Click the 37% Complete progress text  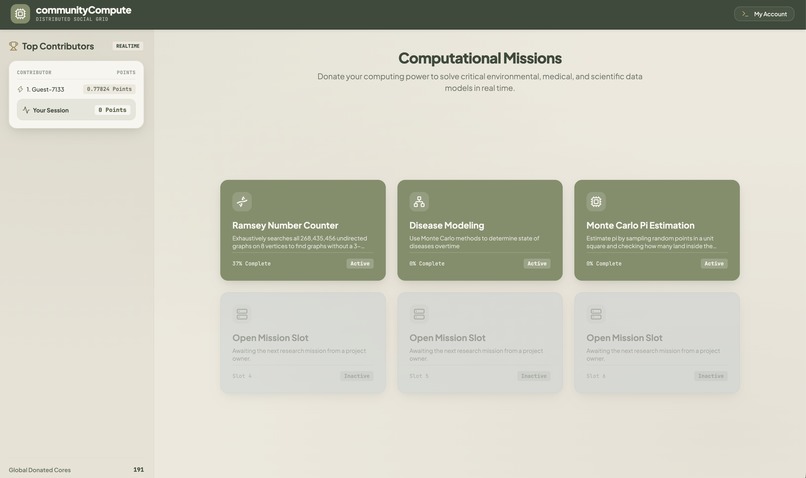tap(251, 264)
